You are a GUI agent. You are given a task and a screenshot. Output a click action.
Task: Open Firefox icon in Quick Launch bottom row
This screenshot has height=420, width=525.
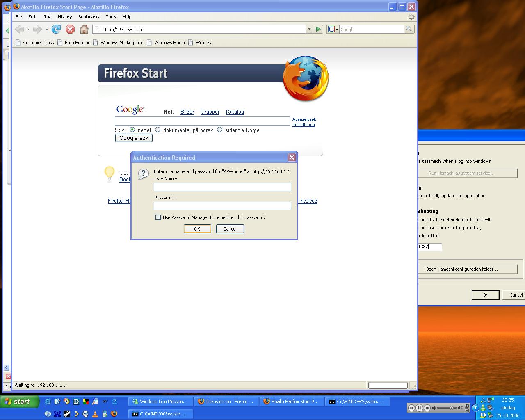click(x=114, y=413)
